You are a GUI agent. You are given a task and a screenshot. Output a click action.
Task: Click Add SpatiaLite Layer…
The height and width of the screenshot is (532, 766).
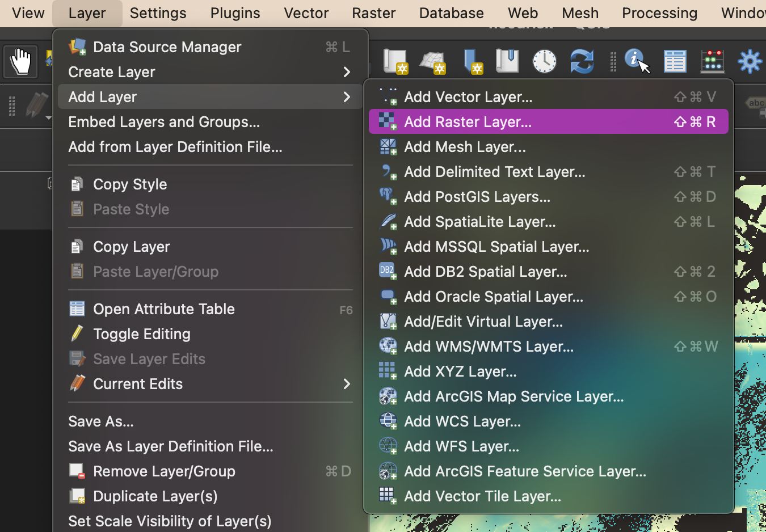549,222
